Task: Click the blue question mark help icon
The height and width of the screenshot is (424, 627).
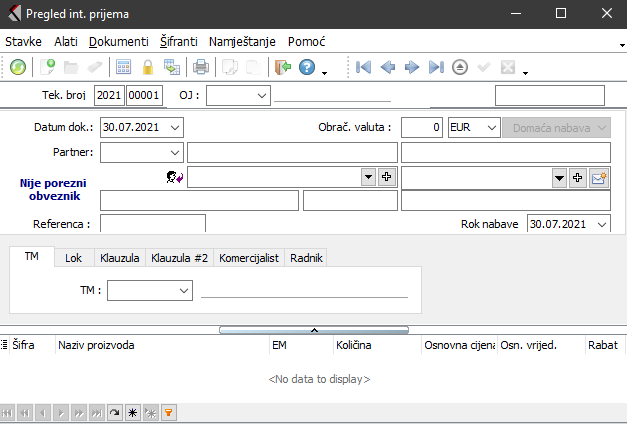Action: point(307,67)
